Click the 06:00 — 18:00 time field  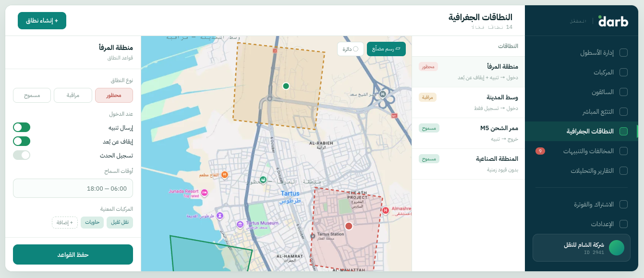[x=73, y=188]
